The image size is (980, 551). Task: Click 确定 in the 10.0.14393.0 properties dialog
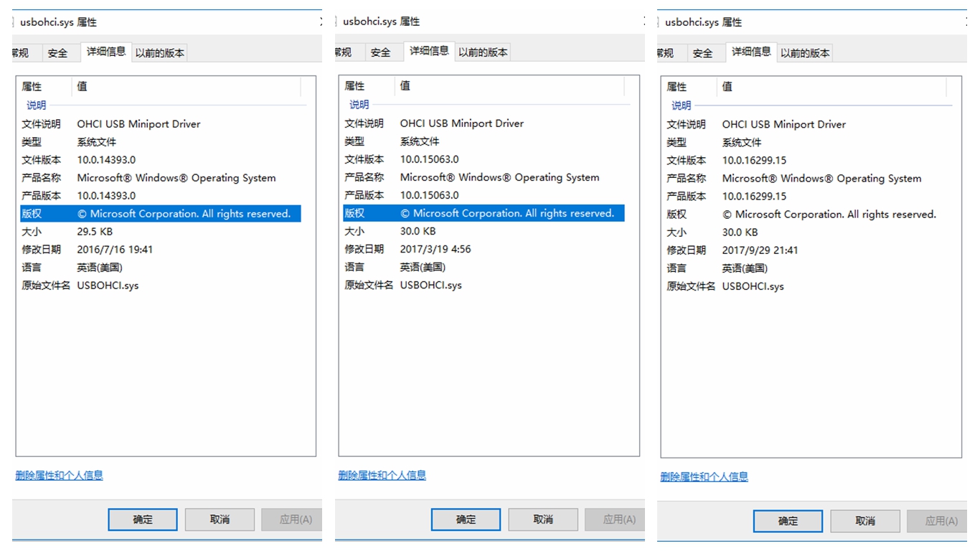143,519
